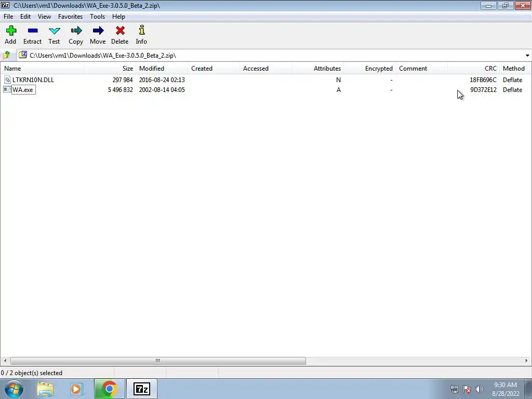Click date 2016-08-24 02:13
The image size is (532, 399).
point(162,79)
